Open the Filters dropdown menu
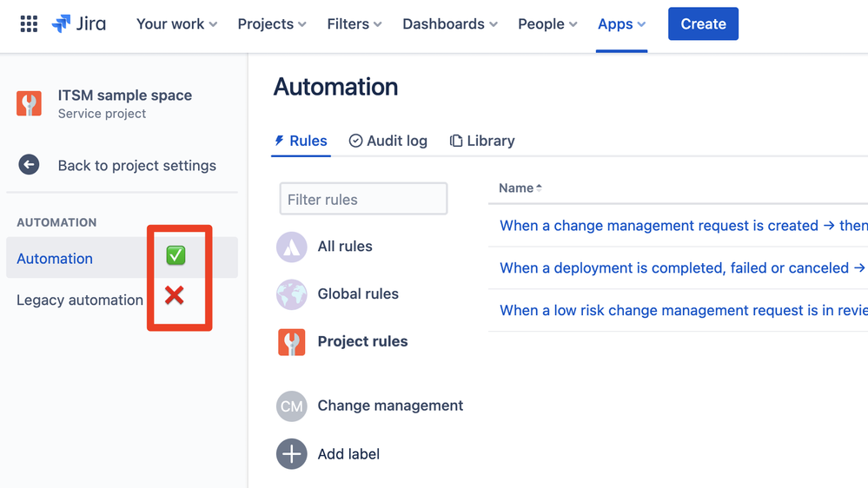 click(354, 23)
